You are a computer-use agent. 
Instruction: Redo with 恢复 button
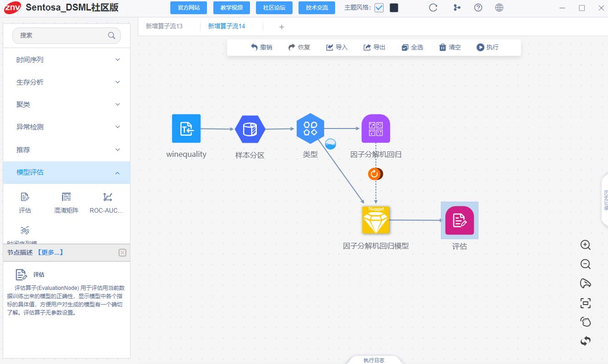(299, 47)
